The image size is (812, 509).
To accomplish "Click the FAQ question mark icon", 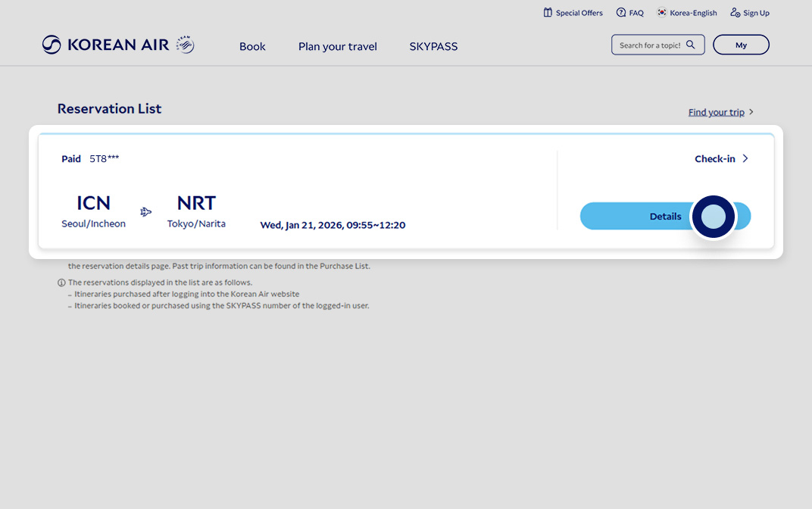I will 621,13.
